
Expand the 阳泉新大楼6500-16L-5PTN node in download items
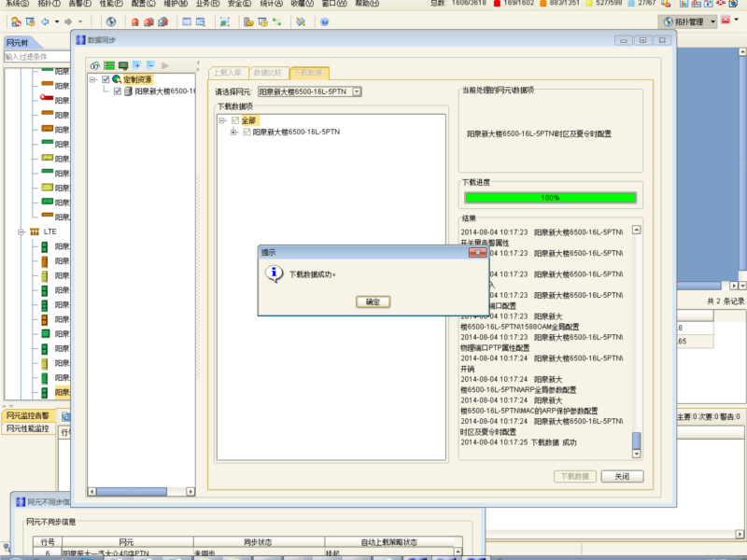[233, 133]
